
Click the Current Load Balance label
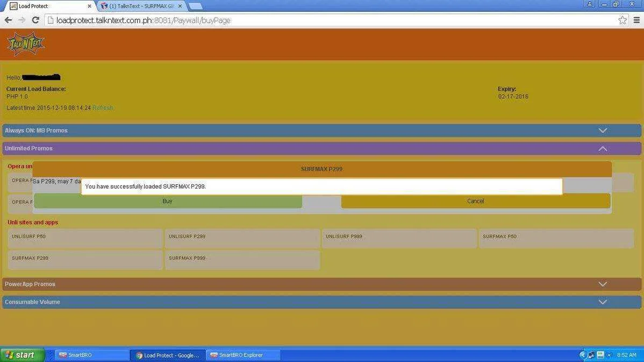point(35,89)
